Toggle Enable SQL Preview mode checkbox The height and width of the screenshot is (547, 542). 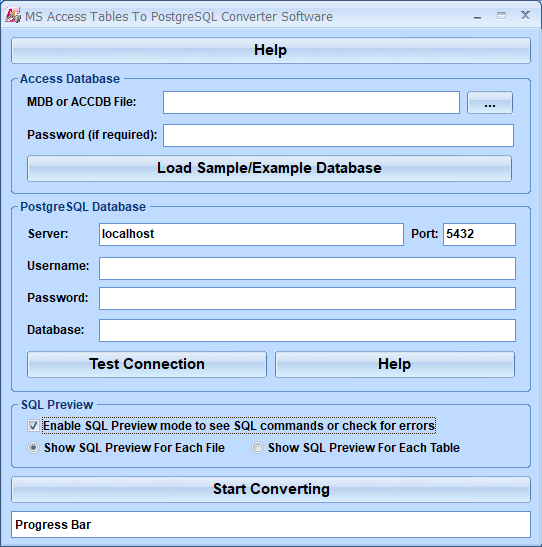coord(33,426)
